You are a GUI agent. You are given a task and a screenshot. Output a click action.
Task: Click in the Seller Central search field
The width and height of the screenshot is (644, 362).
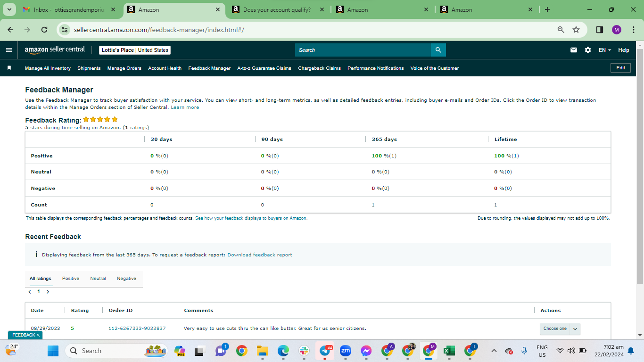pos(363,50)
